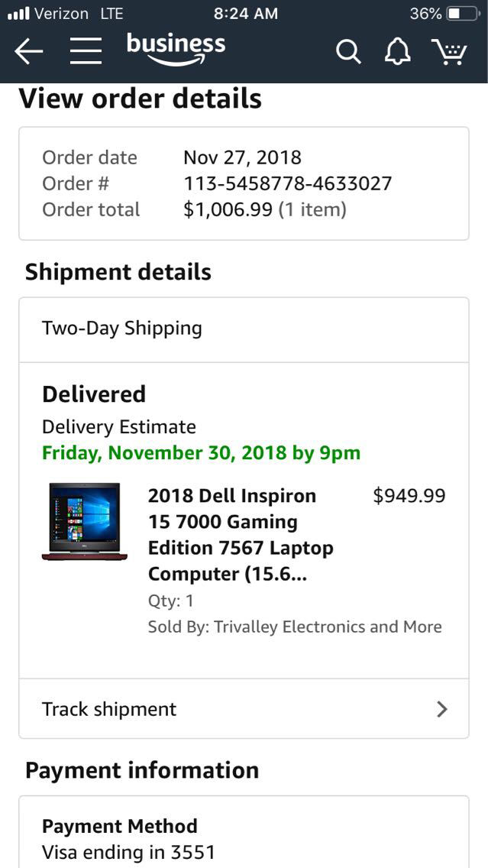Open the 2018 Dell Inspiron product title

241,535
